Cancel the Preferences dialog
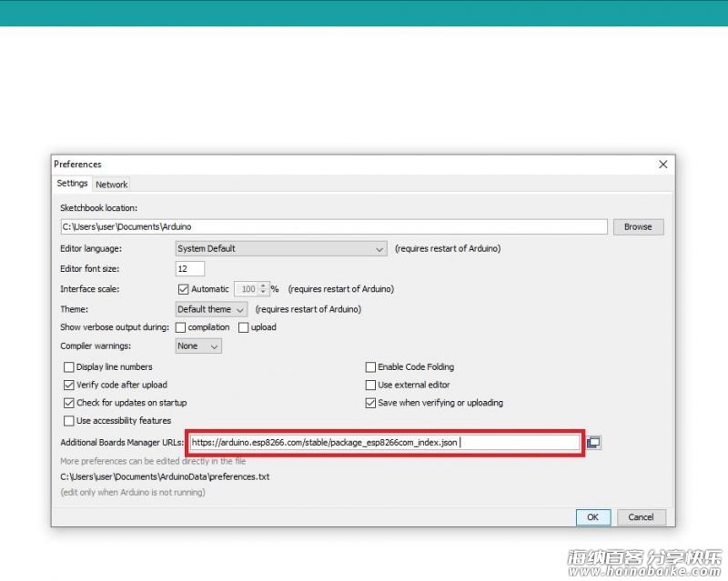 (641, 517)
